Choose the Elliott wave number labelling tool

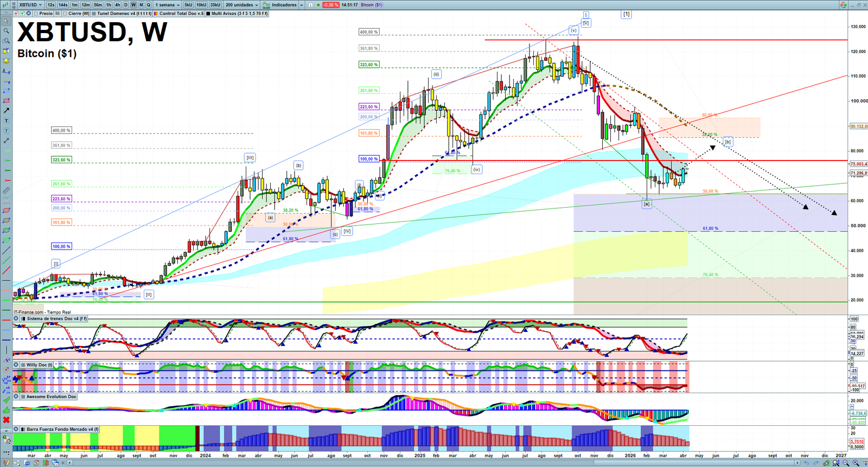(x=6, y=380)
